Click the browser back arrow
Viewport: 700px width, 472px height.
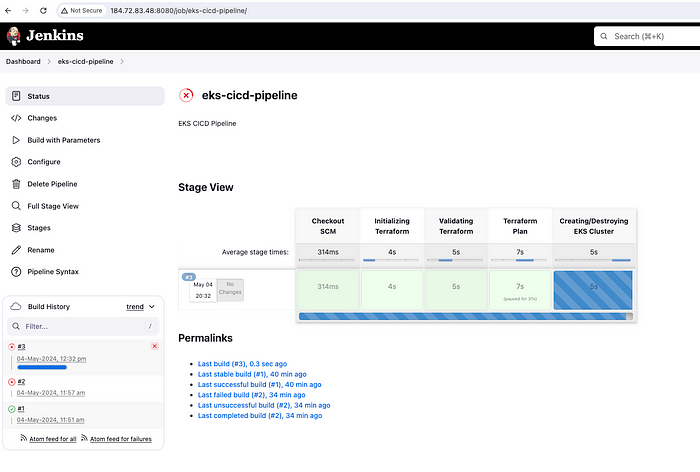pos(8,10)
